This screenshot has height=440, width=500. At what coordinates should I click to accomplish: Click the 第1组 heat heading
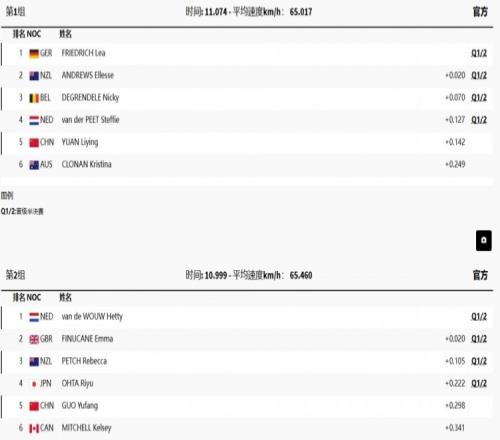[x=15, y=12]
